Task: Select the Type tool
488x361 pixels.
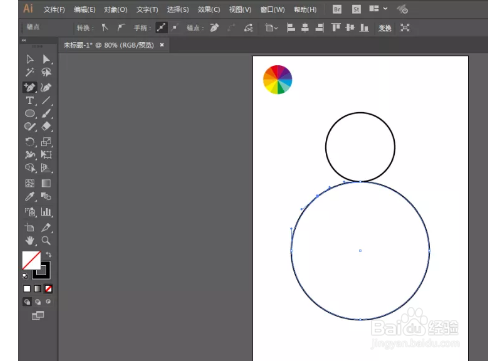Action: 30,100
